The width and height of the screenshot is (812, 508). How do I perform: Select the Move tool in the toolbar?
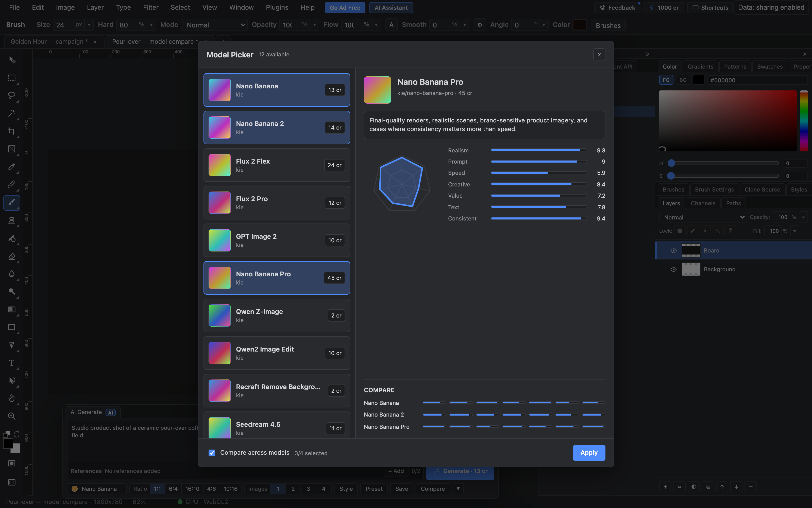coord(12,60)
